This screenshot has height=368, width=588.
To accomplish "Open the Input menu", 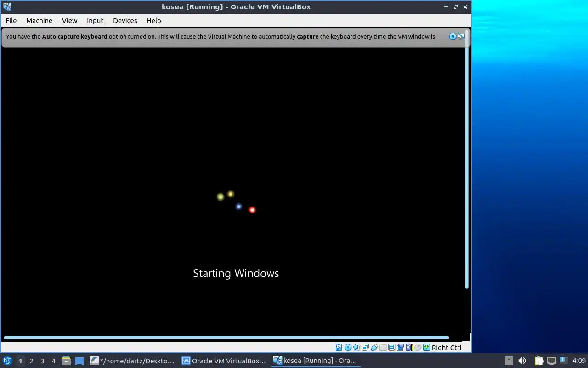I will click(x=95, y=20).
